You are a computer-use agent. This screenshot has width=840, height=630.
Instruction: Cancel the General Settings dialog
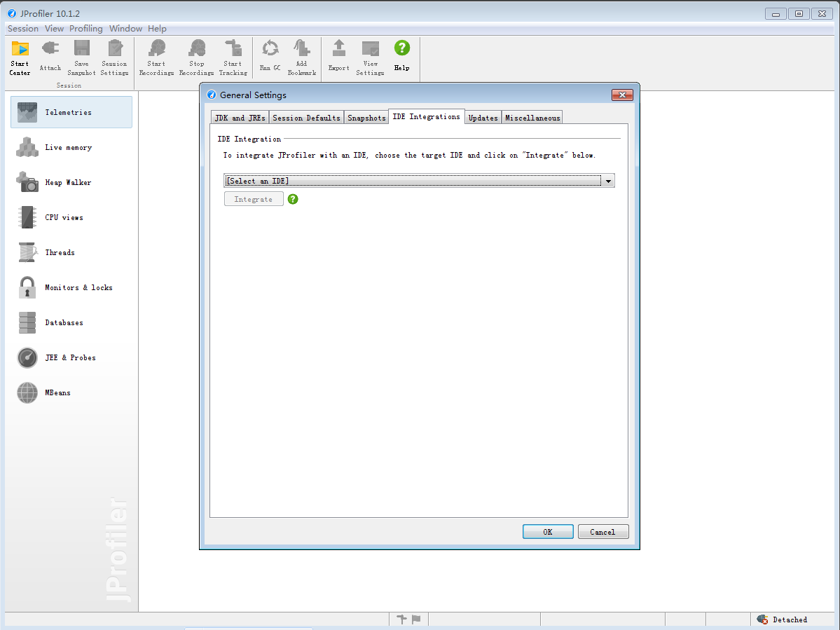point(603,532)
